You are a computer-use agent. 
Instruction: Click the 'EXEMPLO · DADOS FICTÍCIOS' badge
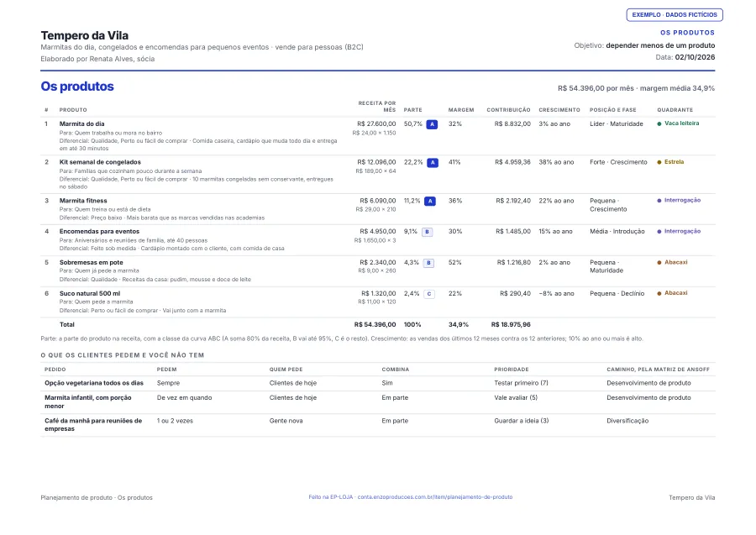pos(675,15)
